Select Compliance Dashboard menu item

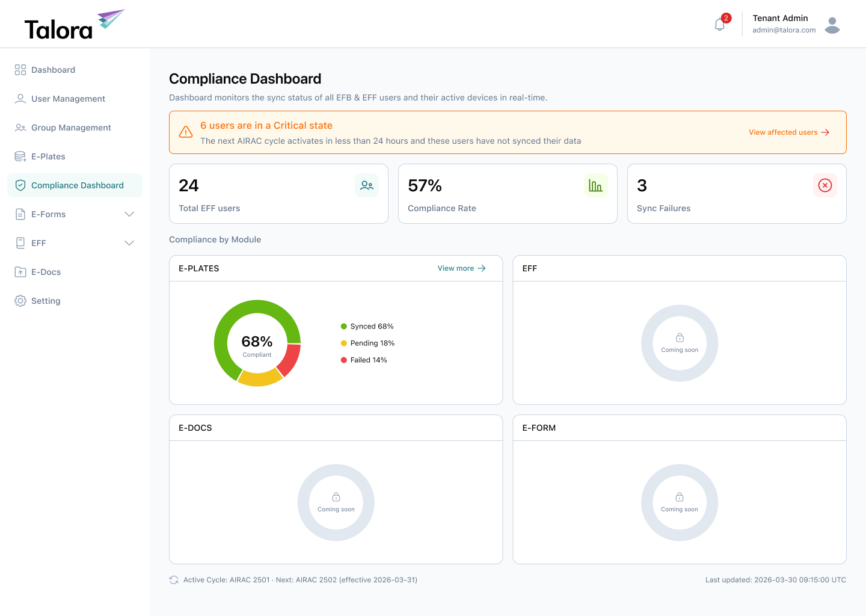tap(75, 185)
